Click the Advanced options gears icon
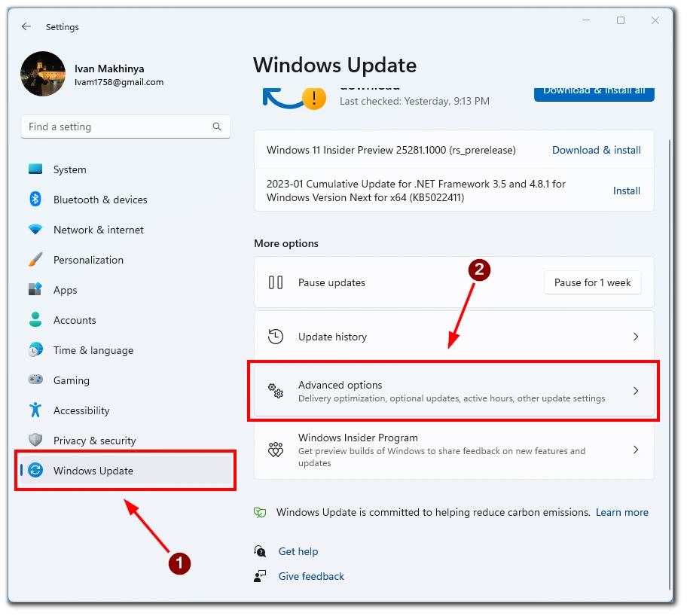Screen dimensions: 687x616 [x=276, y=390]
